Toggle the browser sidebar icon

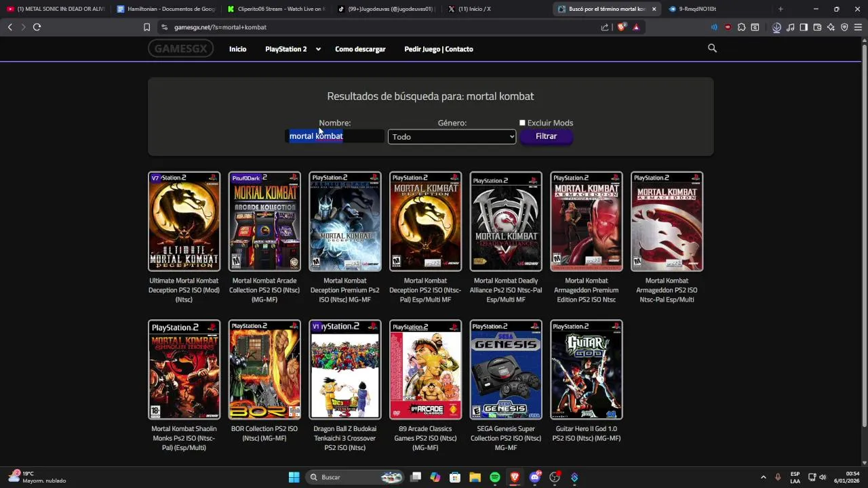point(804,27)
